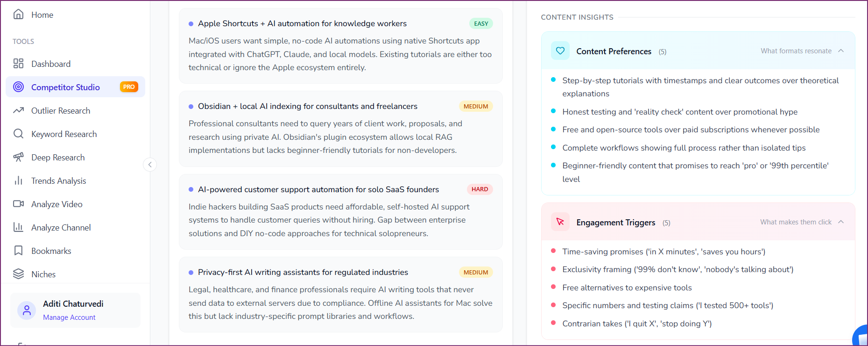Viewport: 868px width, 346px height.
Task: Click the Manage Account link
Action: pyautogui.click(x=69, y=317)
